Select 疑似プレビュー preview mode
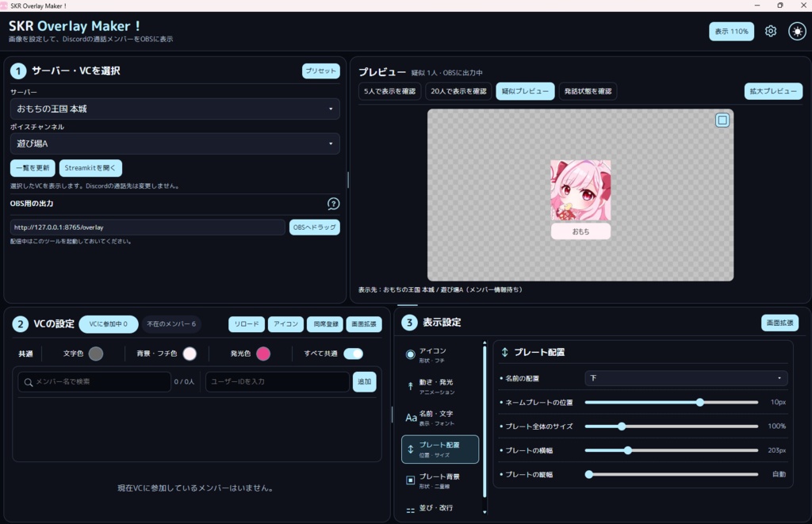 [x=525, y=91]
